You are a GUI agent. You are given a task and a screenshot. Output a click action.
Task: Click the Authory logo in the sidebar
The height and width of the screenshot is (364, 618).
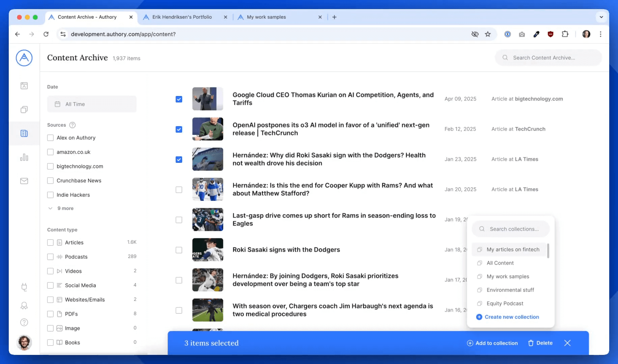pos(24,58)
